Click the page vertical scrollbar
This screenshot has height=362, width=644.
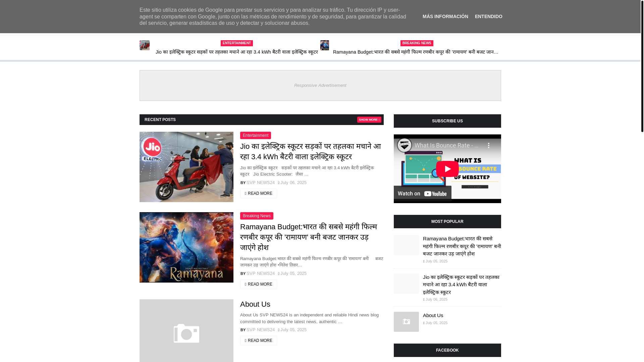click(642, 66)
